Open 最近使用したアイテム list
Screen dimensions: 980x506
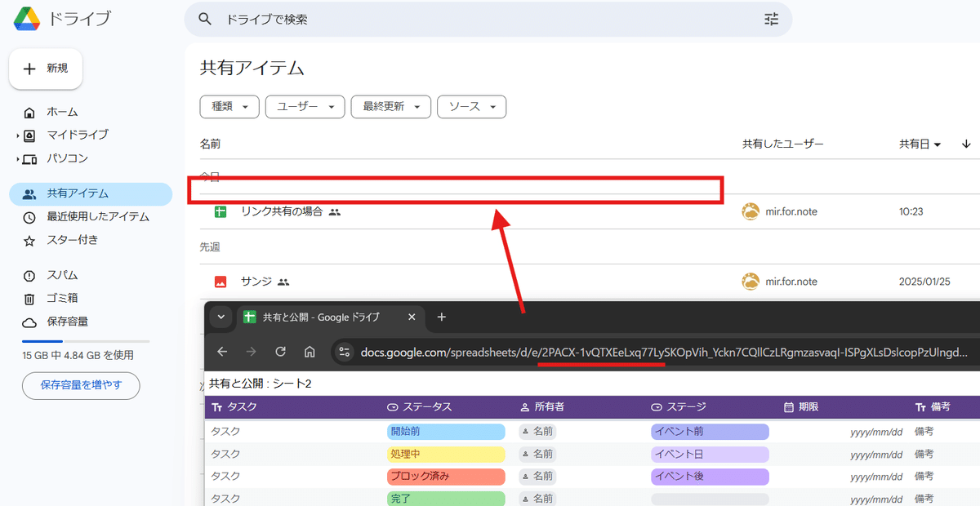[x=98, y=217]
